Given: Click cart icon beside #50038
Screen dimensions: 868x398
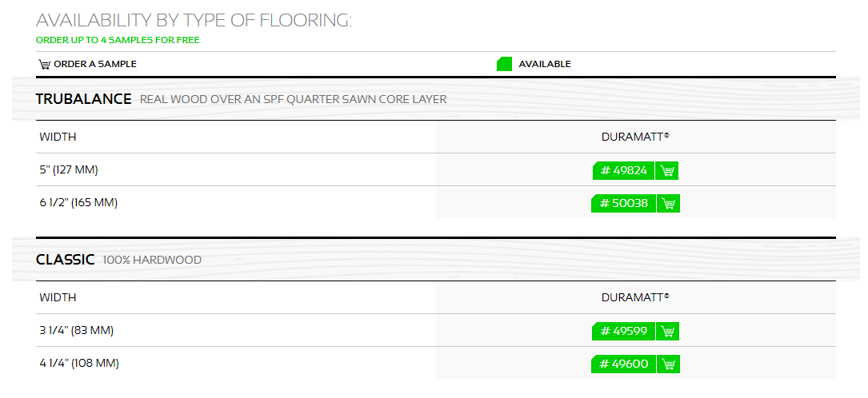Looking at the screenshot, I should 669,204.
